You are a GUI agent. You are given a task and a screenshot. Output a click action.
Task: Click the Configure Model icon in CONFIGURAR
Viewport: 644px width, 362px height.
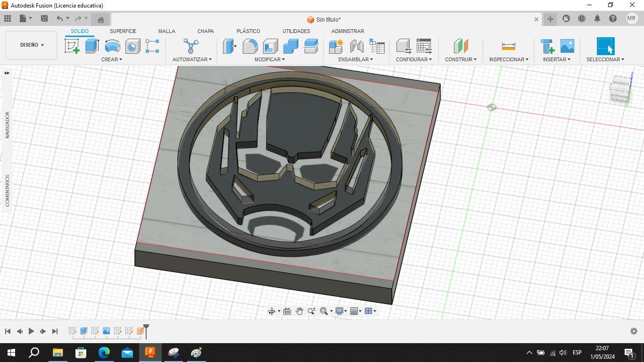[x=404, y=46]
